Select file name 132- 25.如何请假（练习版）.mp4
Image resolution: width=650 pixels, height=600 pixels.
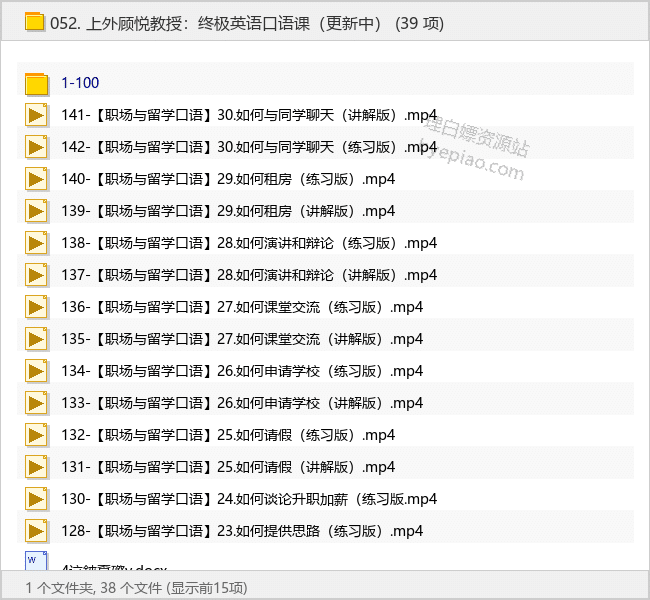point(228,435)
